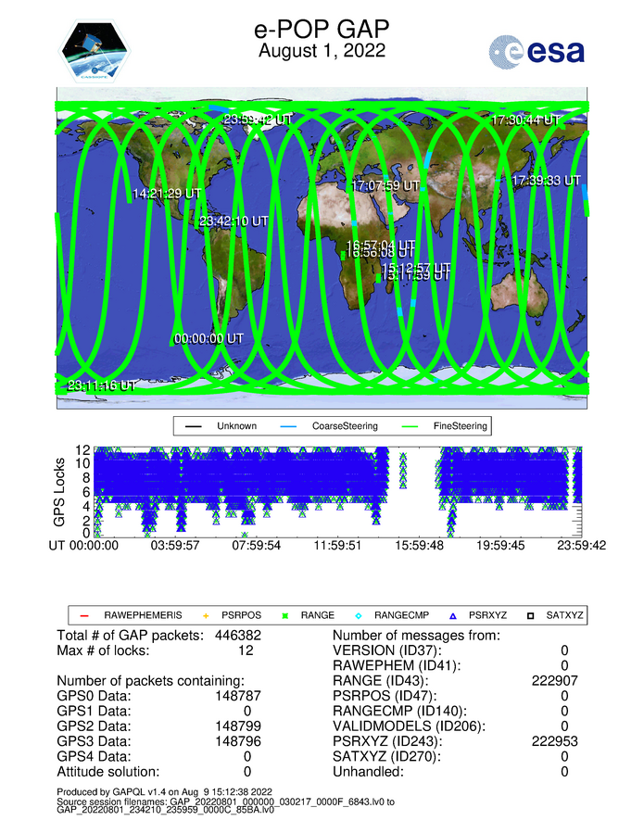This screenshot has width=644, height=833.
Task: Click the Unknown black line legend swatch
Action: [x=195, y=426]
